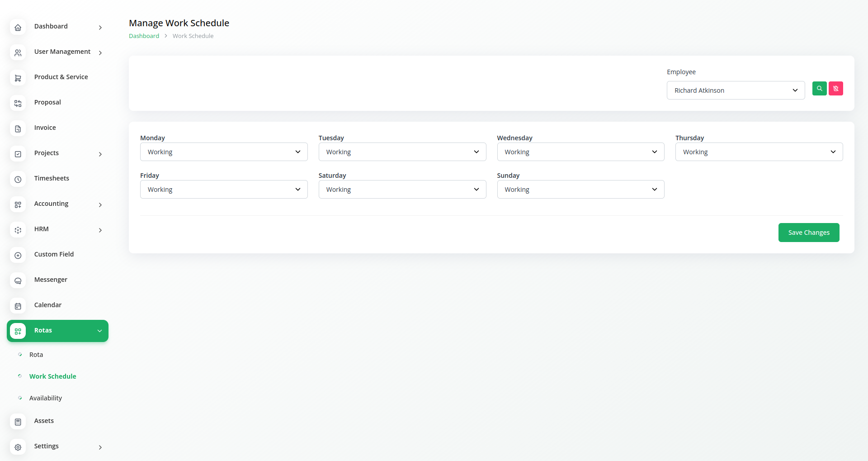Click the green search icon button
Viewport: 868px width, 461px height.
tap(819, 89)
